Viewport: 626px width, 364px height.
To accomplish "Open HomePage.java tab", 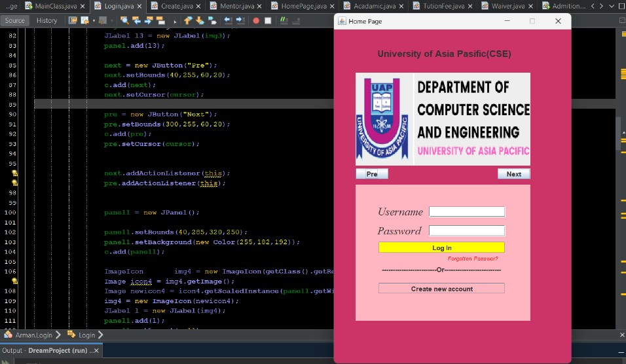I will (304, 6).
